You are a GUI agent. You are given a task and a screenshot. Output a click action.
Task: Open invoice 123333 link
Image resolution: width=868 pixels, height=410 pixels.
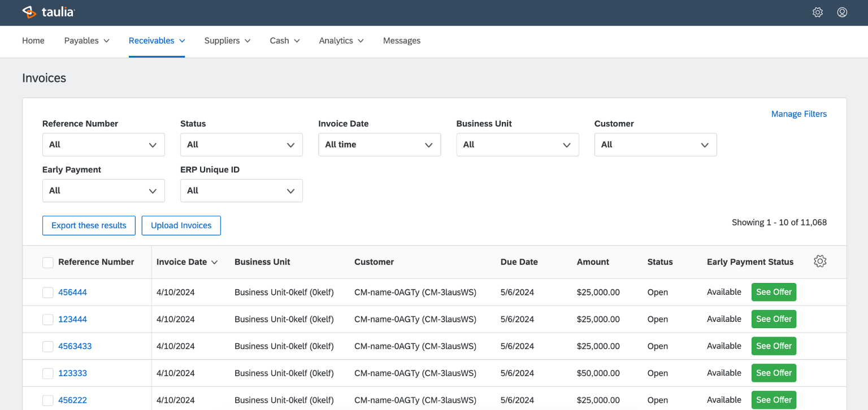click(x=72, y=373)
